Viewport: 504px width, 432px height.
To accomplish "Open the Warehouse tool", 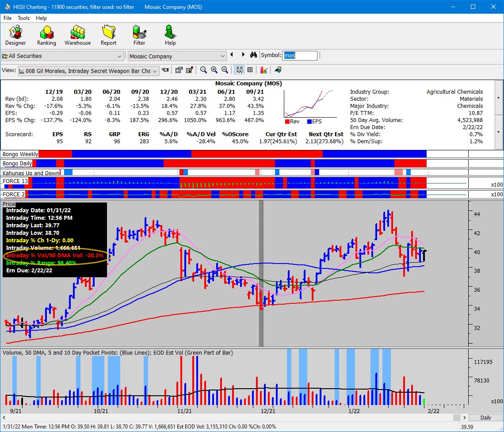I will coord(77,35).
